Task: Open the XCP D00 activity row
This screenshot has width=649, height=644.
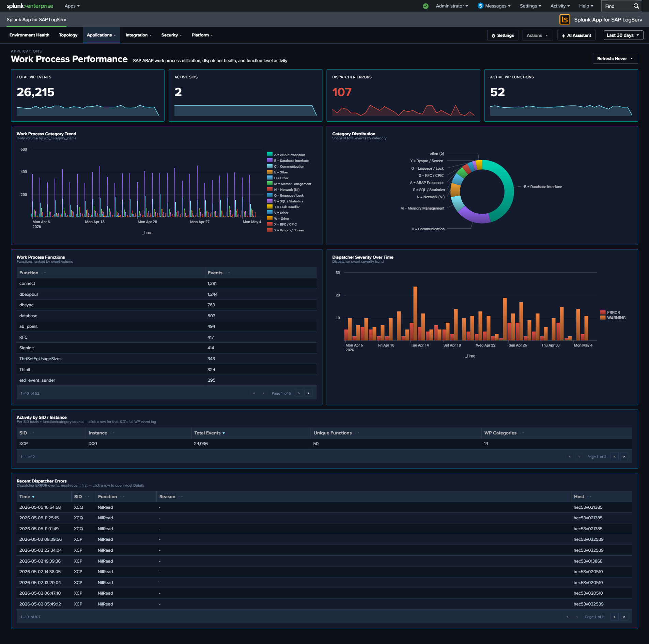Action: [324, 444]
